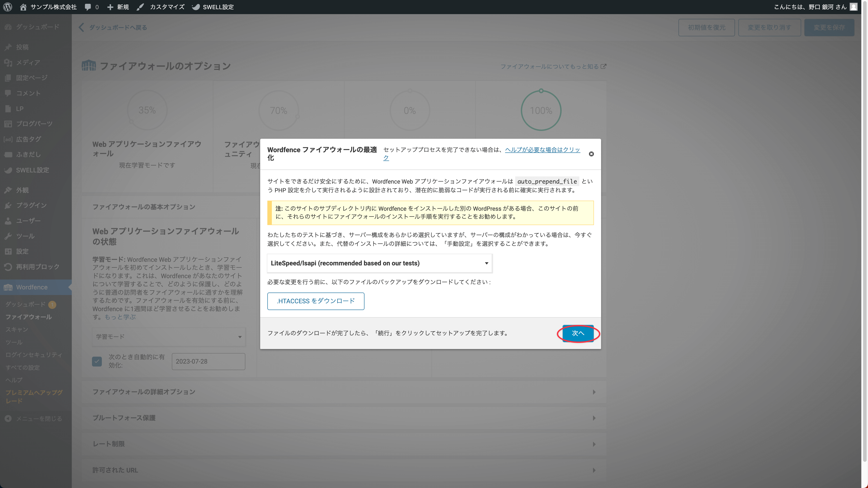Click the external link icon next to ファイアウォールについてもっと知る

[604, 66]
